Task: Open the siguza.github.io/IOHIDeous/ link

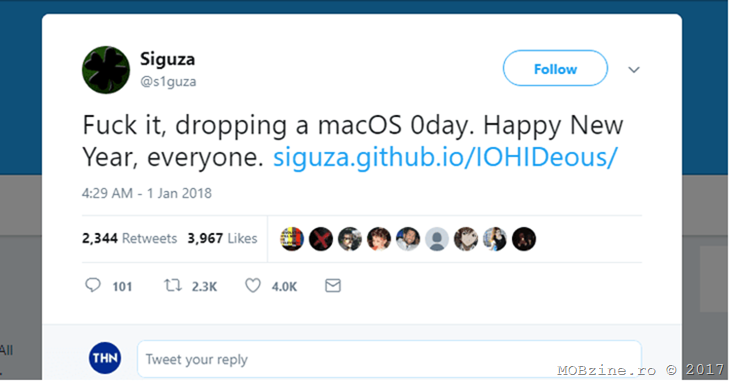Action: pos(445,157)
